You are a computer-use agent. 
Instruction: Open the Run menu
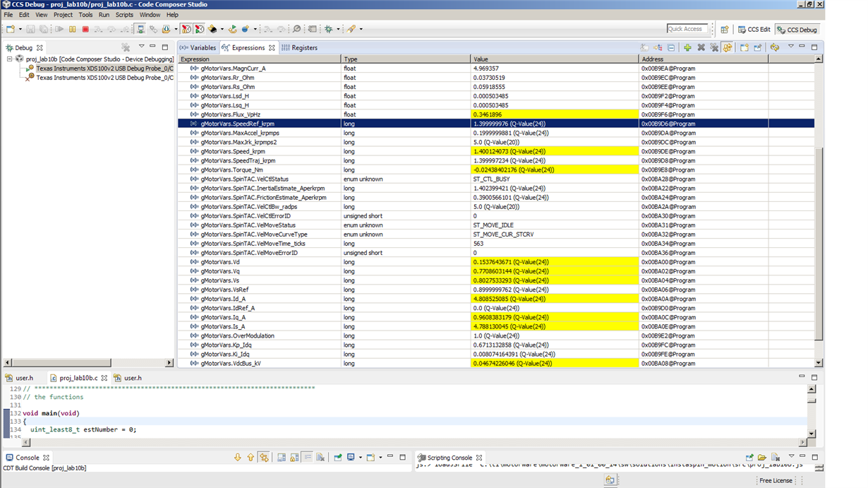(104, 14)
